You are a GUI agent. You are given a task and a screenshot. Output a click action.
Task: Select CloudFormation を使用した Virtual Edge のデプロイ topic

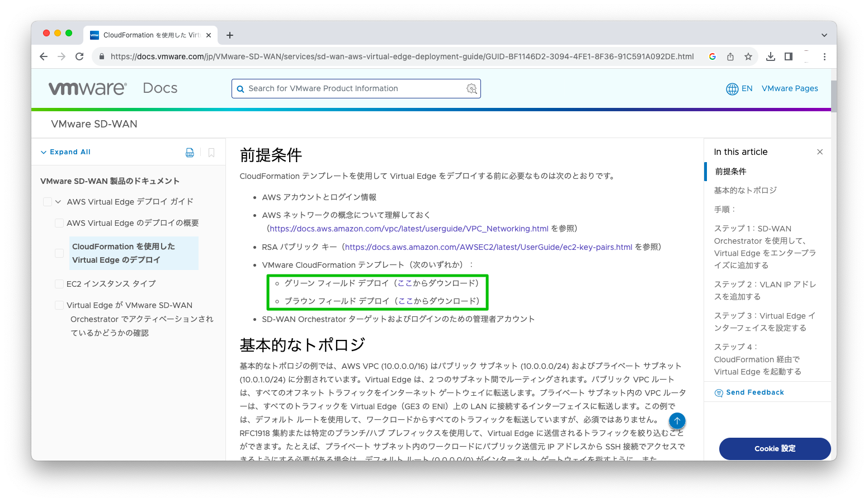tap(134, 253)
